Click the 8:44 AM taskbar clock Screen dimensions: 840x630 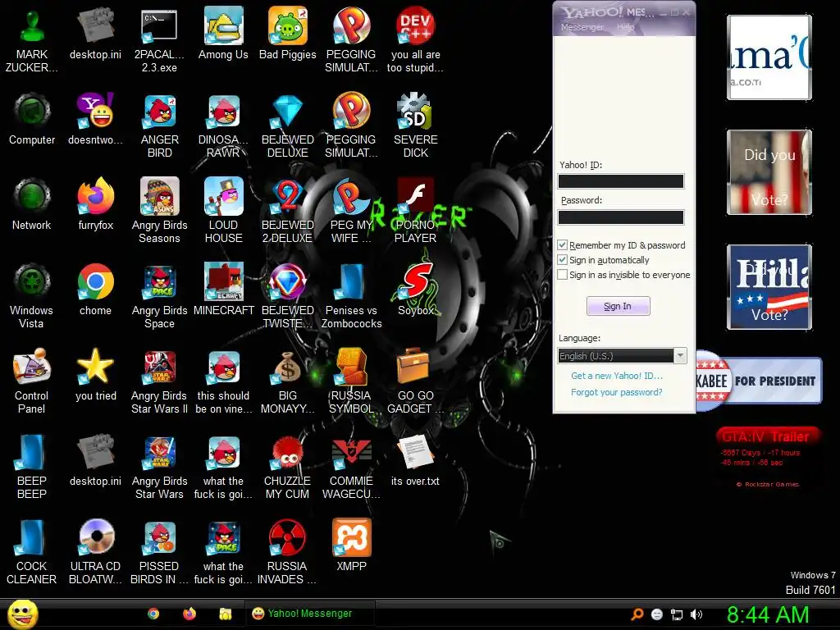(x=768, y=614)
